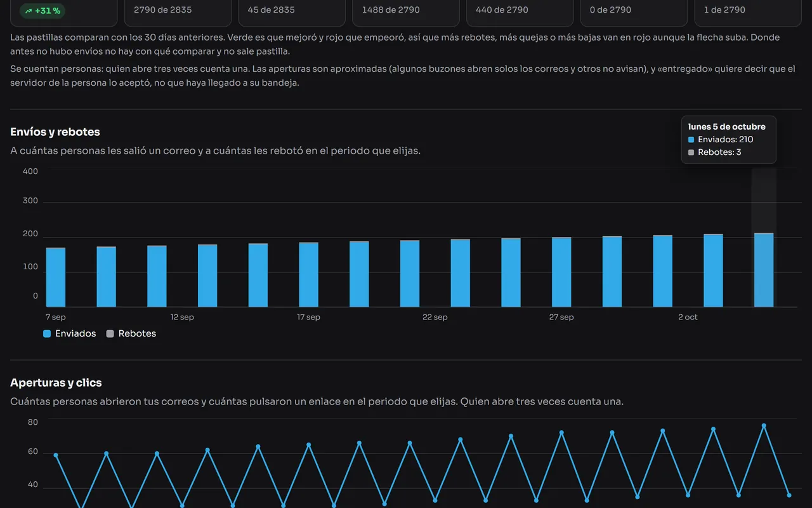Viewport: 812px width, 508px height.
Task: Click the "lunes 5 de octubre" tooltip title
Action: (x=727, y=126)
